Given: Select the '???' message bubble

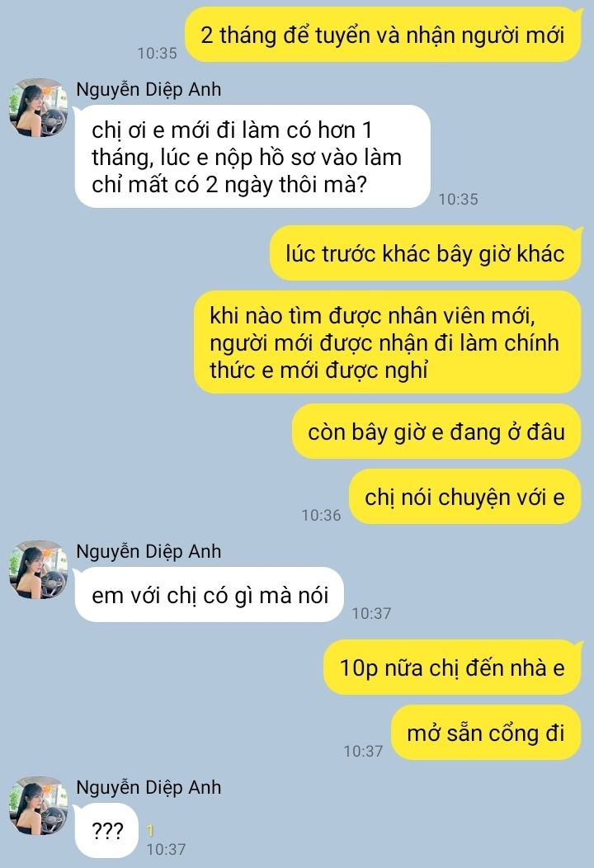Looking at the screenshot, I should pos(106,830).
